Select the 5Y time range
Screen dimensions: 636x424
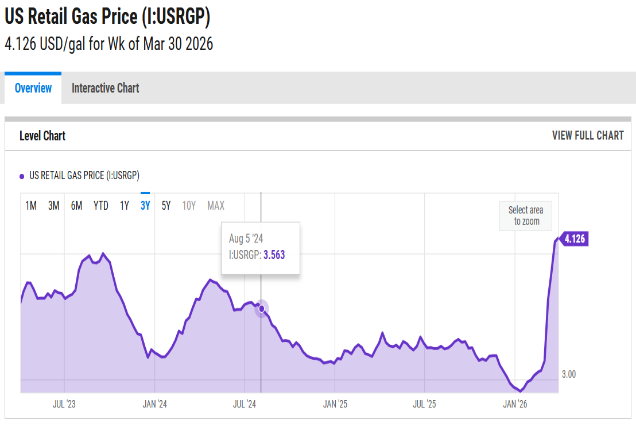(x=166, y=206)
